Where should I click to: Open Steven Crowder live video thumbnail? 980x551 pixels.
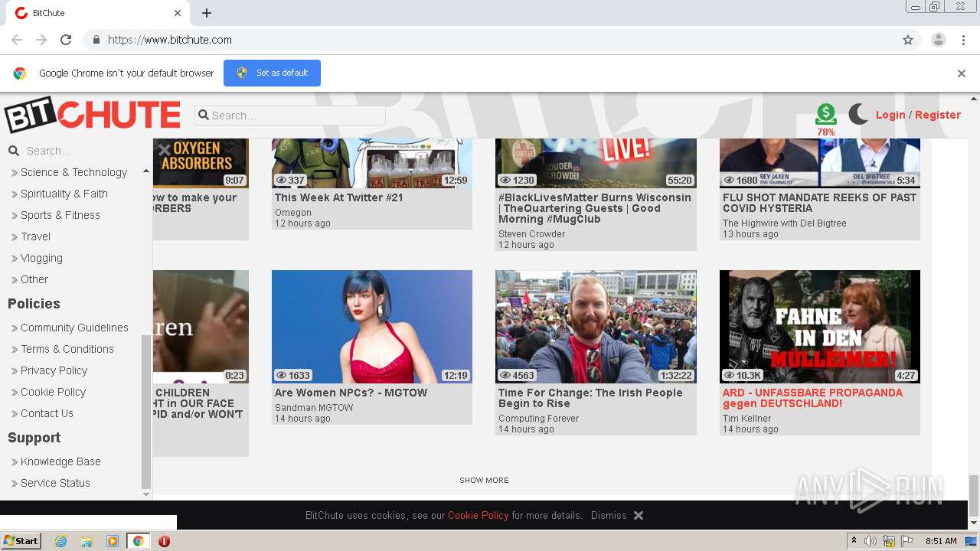coord(596,163)
